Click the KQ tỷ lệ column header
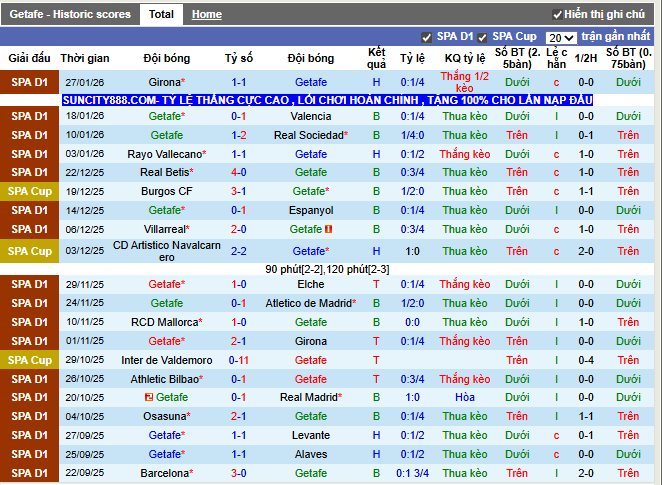Viewport: 662px width, 485px height. (465, 58)
